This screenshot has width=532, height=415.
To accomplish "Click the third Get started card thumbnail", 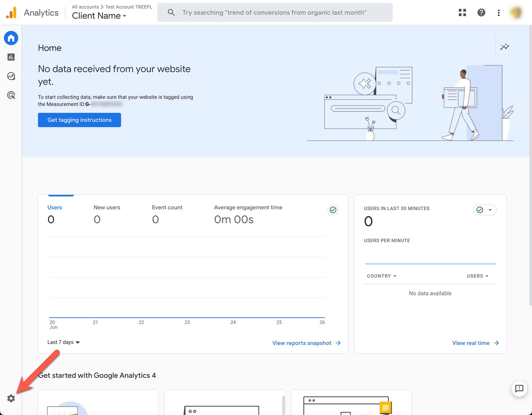I will coord(351,402).
